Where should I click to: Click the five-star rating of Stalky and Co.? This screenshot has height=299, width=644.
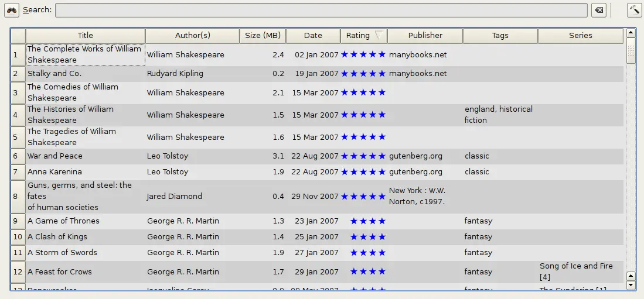click(x=363, y=74)
